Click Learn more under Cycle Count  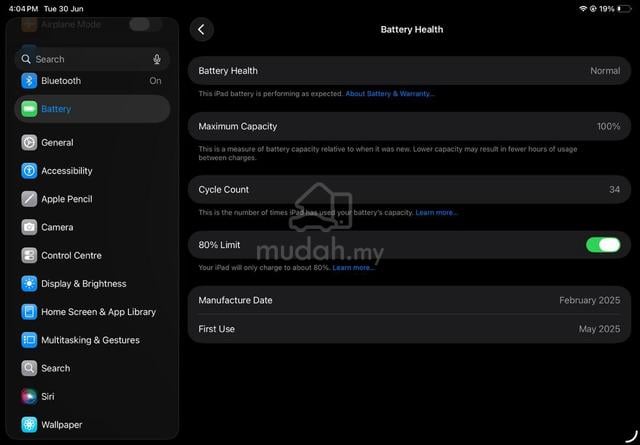pos(436,212)
